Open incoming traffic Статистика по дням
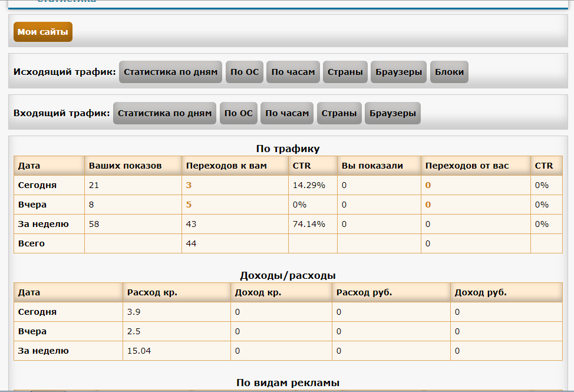Viewport: 574px width, 392px height. 164,113
